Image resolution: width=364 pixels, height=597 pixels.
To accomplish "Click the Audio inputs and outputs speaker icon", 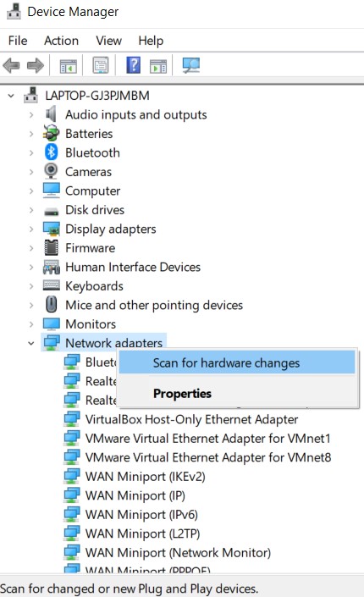I will coord(51,114).
